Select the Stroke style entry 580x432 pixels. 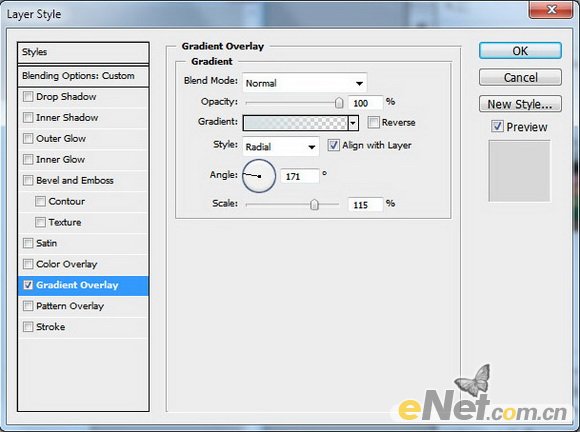pyautogui.click(x=83, y=327)
